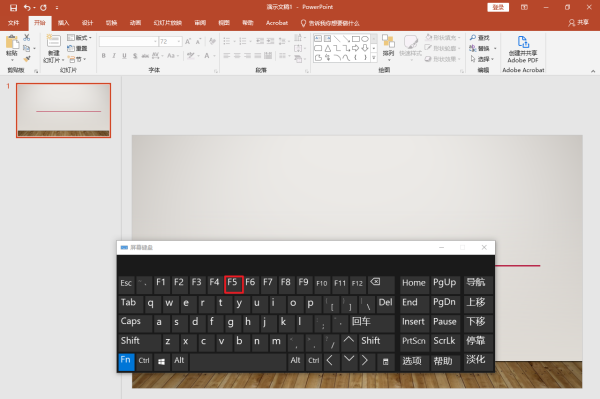The height and width of the screenshot is (399, 600).
Task: Switch to the Slide Show (幻灯片放映) tab
Action: point(168,23)
